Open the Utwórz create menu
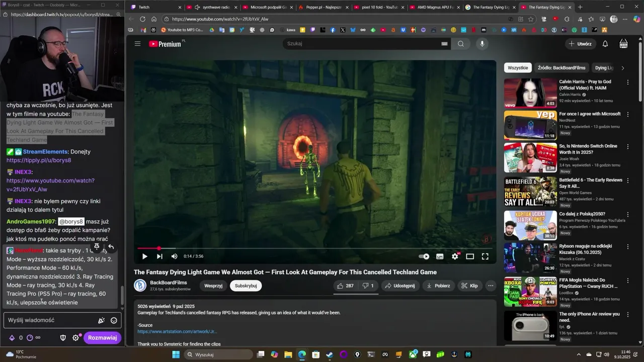 (580, 44)
